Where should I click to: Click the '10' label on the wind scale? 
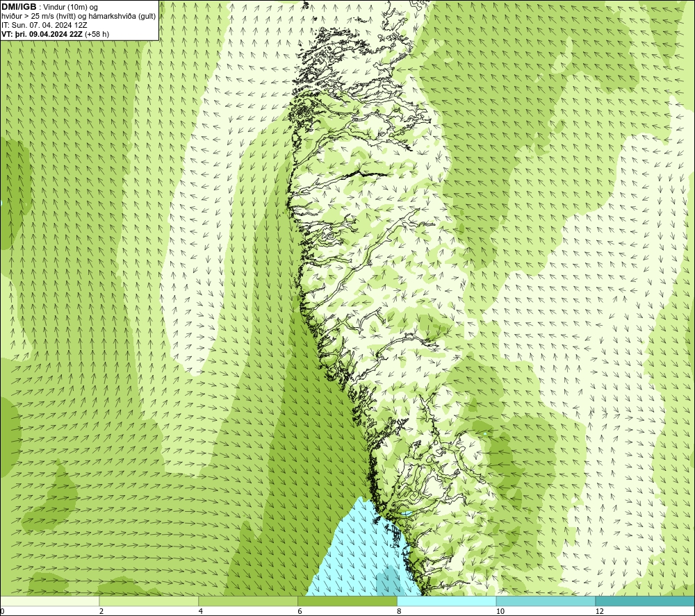(500, 612)
